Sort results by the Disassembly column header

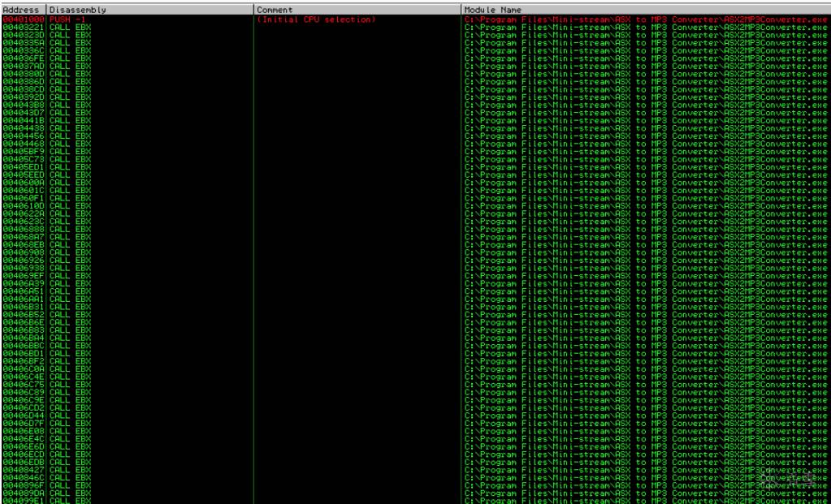coord(150,10)
